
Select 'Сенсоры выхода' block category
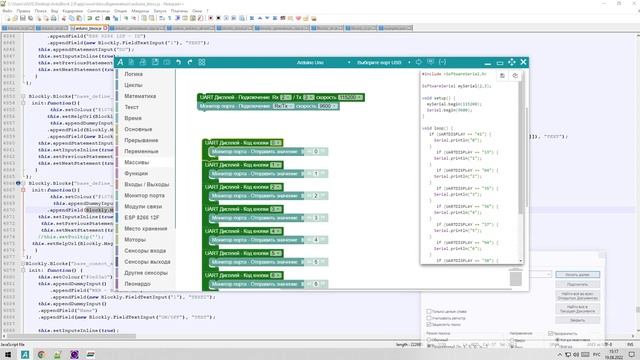coord(147,262)
